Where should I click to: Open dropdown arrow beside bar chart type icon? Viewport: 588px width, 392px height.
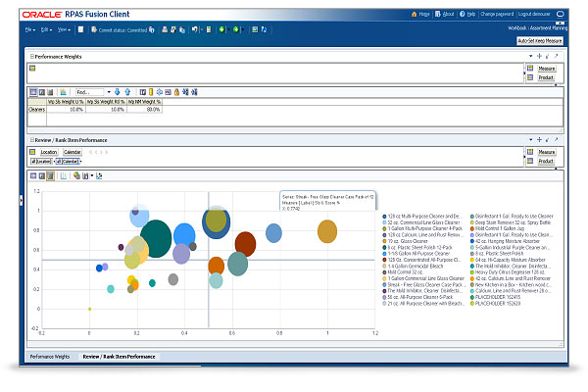point(92,176)
